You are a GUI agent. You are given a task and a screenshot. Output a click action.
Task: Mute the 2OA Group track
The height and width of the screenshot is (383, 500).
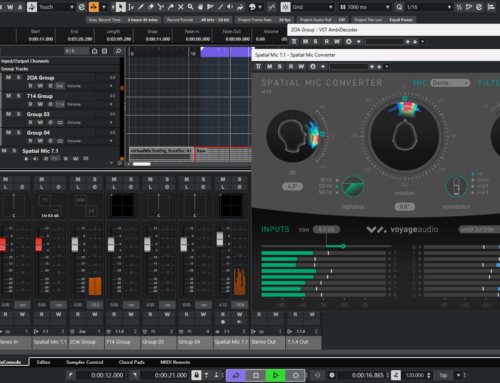click(x=8, y=77)
